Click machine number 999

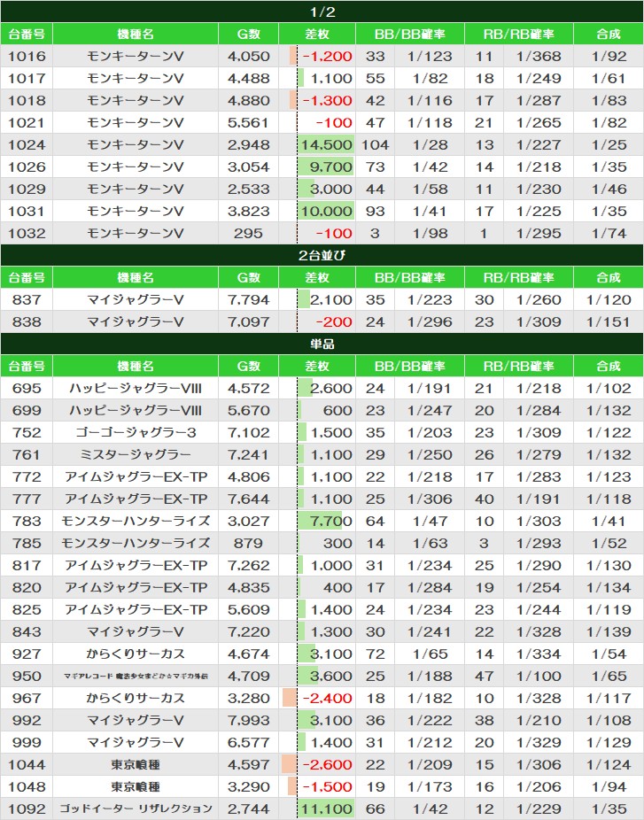27,742
